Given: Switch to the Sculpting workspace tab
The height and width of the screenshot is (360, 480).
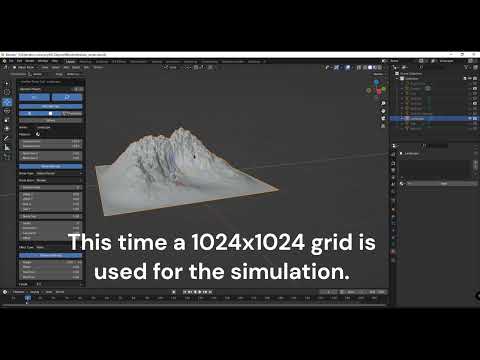Looking at the screenshot, I should [x=102, y=61].
